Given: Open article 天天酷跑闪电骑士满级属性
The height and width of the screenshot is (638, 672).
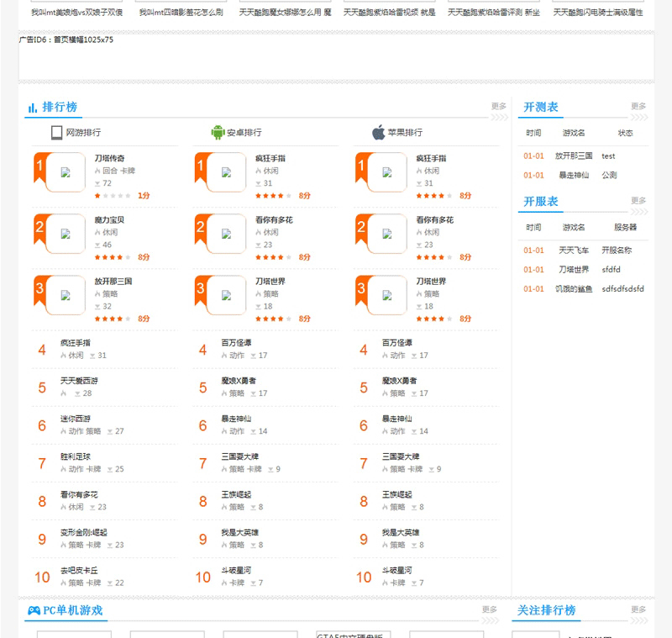Looking at the screenshot, I should point(598,13).
